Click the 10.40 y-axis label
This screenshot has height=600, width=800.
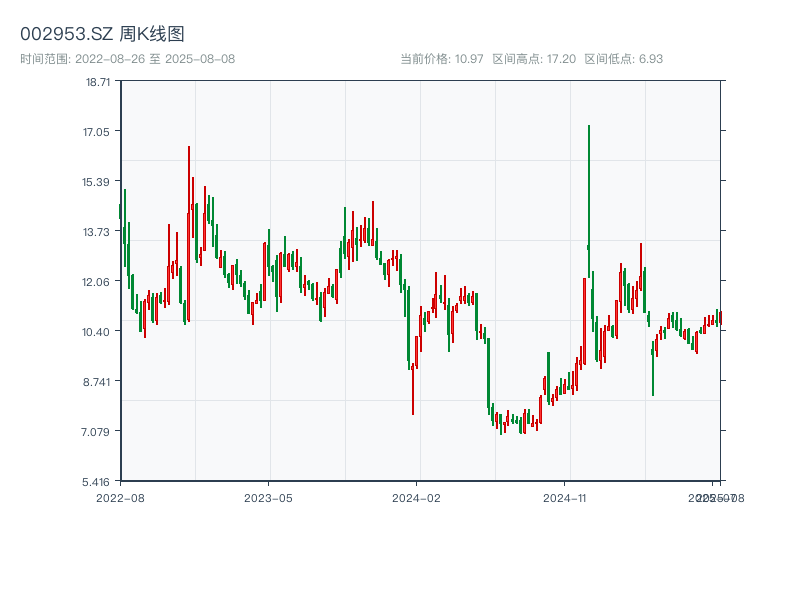(98, 332)
